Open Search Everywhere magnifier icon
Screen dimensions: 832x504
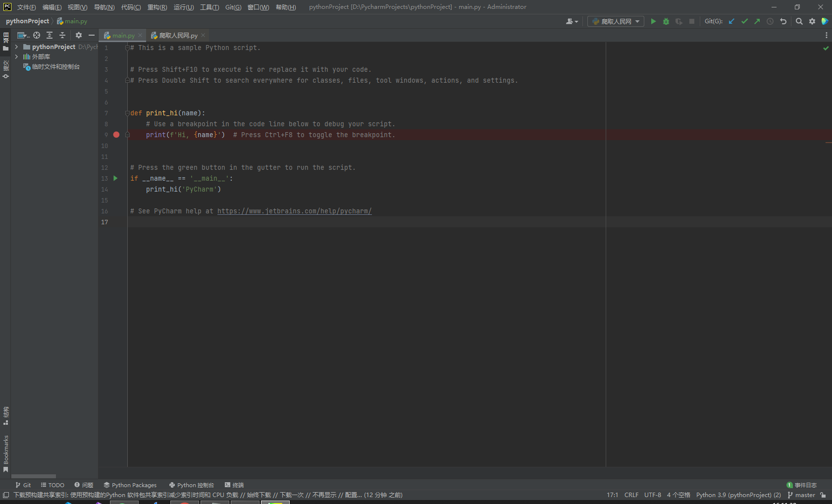pyautogui.click(x=799, y=21)
